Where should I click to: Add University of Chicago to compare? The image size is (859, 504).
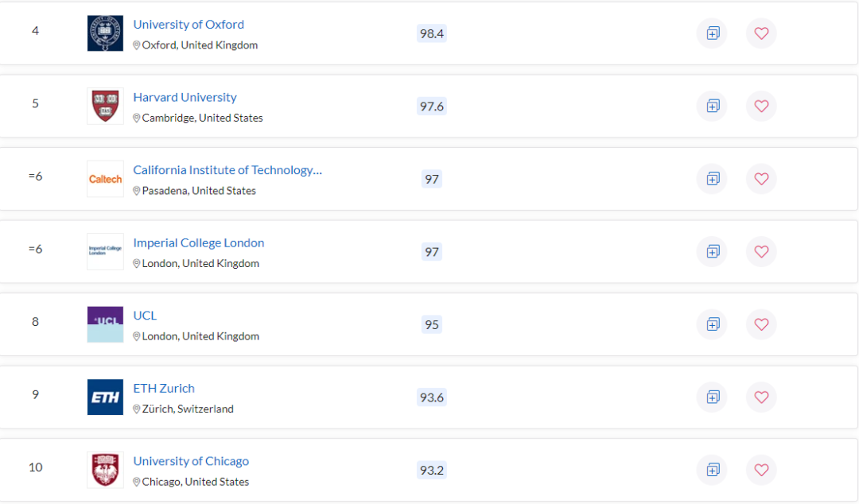click(x=712, y=470)
